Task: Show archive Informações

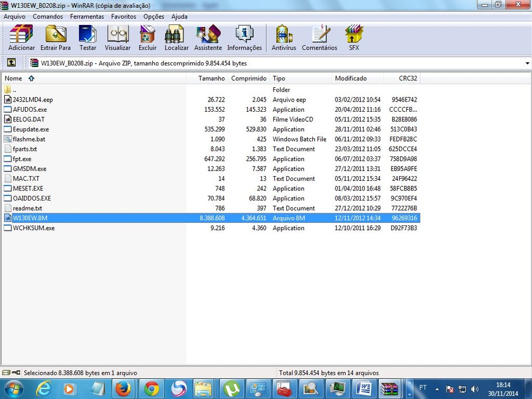Action: [x=244, y=38]
